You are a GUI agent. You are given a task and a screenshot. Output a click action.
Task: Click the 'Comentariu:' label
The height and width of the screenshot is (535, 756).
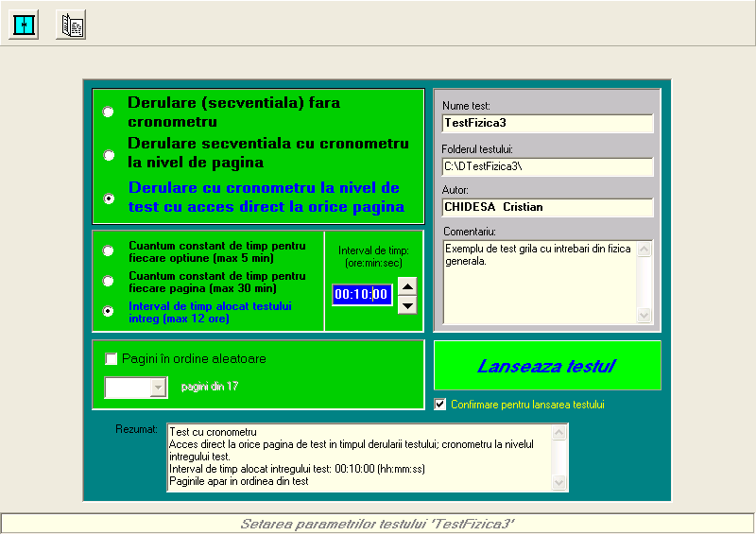pyautogui.click(x=469, y=232)
